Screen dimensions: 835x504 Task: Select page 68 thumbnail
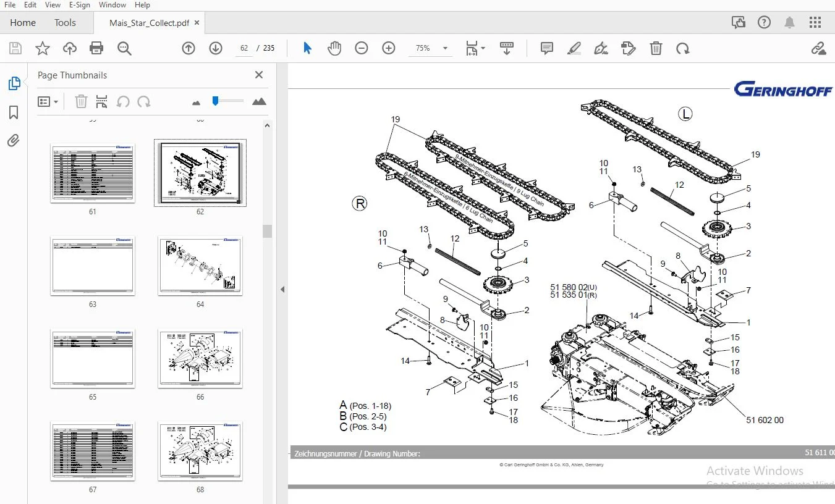pos(200,451)
